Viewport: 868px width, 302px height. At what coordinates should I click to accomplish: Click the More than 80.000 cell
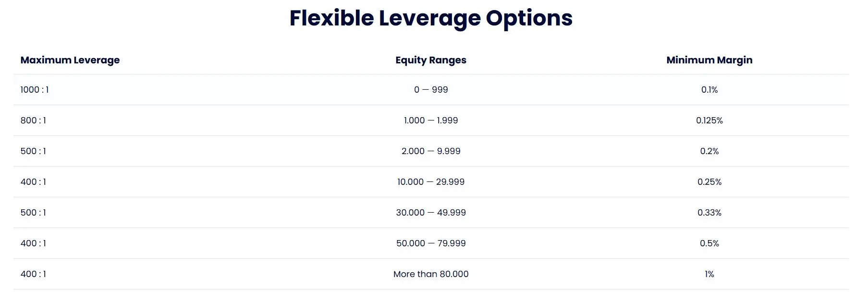tap(431, 274)
